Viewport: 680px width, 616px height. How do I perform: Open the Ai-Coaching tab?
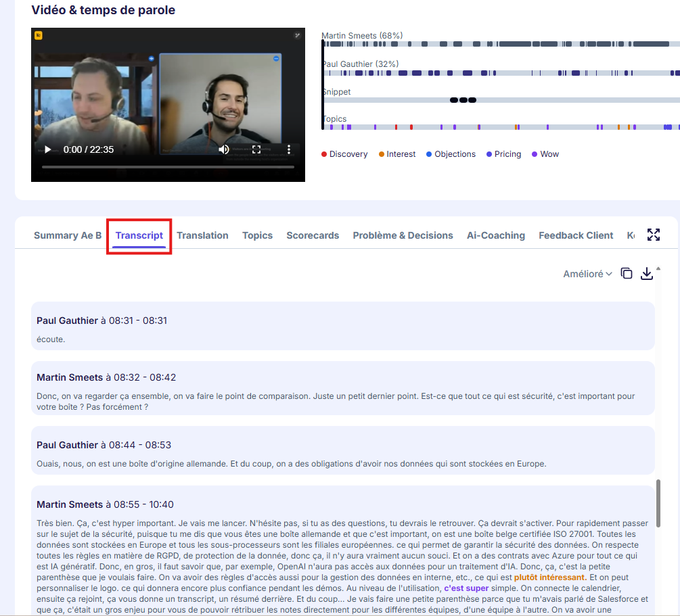[x=496, y=235]
